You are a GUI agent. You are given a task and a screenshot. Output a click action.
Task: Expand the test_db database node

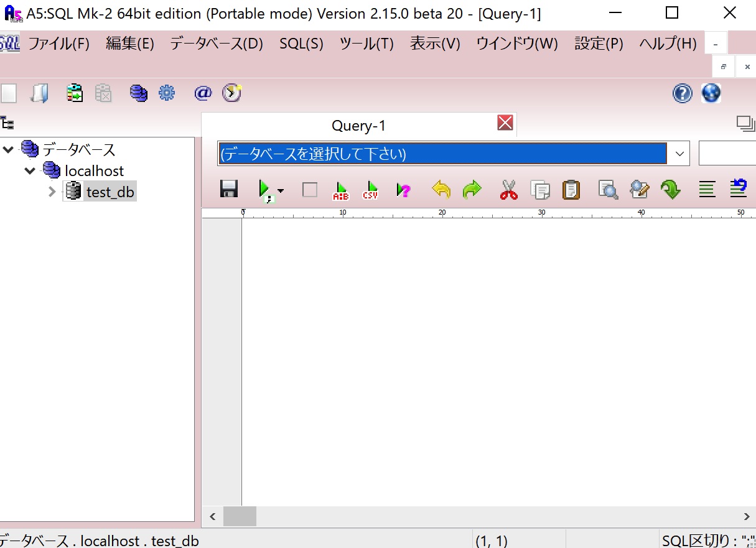pos(52,192)
